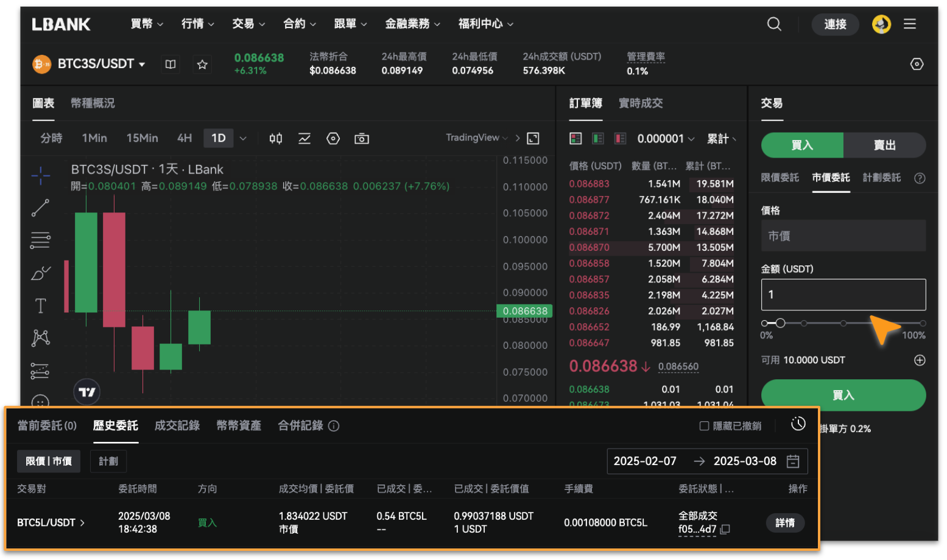
Task: Open the chart indicators icon
Action: tap(305, 139)
